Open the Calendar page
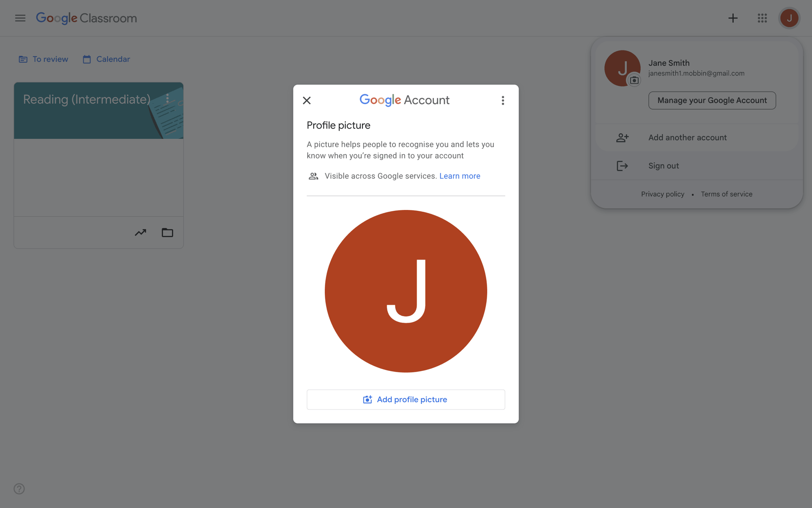The image size is (812, 508). click(107, 59)
